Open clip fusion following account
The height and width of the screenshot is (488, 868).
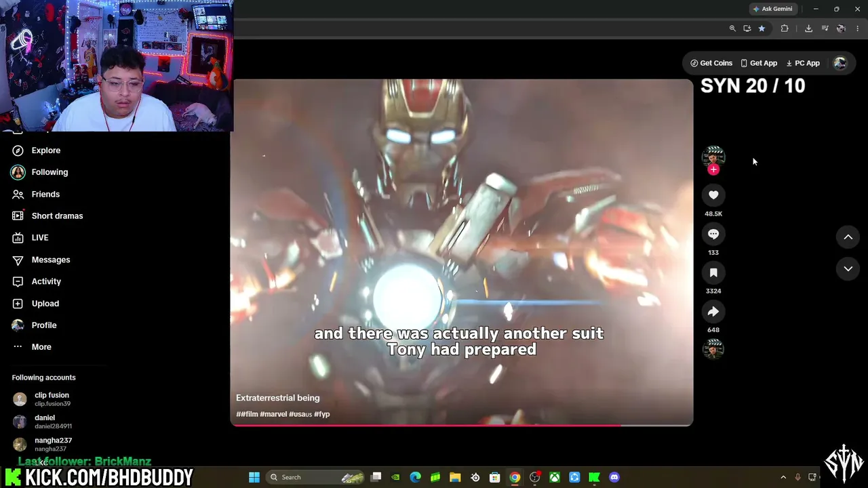point(53,399)
